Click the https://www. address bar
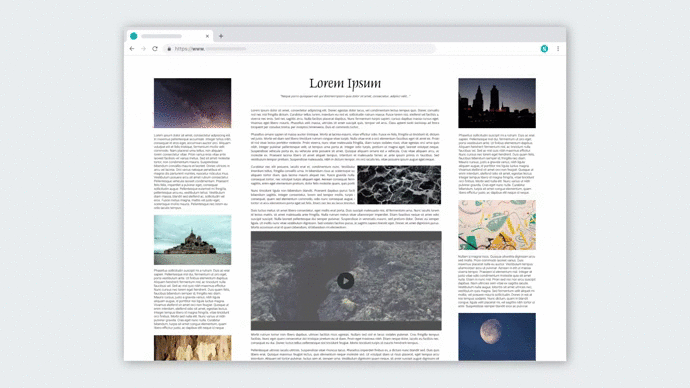This screenshot has height=388, width=690. 299,49
